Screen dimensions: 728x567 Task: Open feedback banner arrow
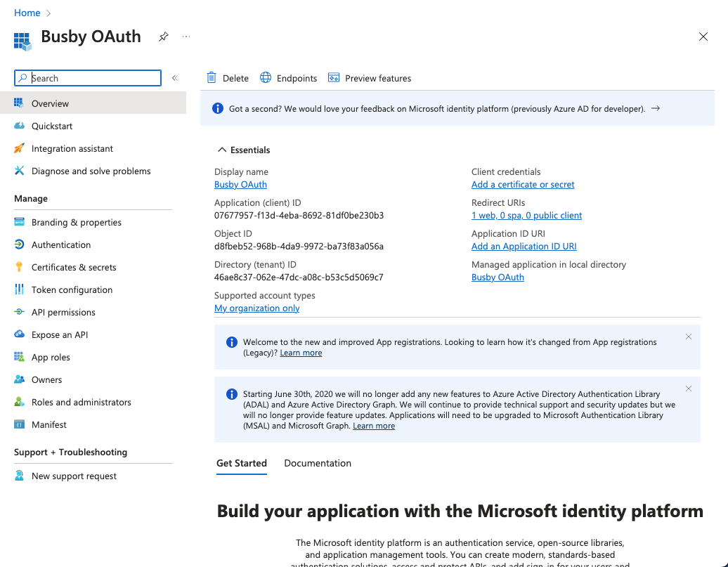click(655, 108)
